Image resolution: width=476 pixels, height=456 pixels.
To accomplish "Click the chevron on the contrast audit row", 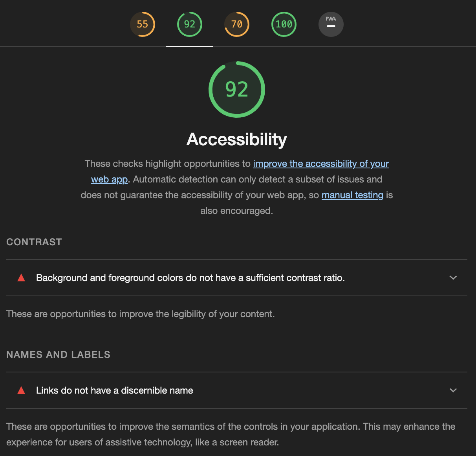I will click(x=453, y=277).
